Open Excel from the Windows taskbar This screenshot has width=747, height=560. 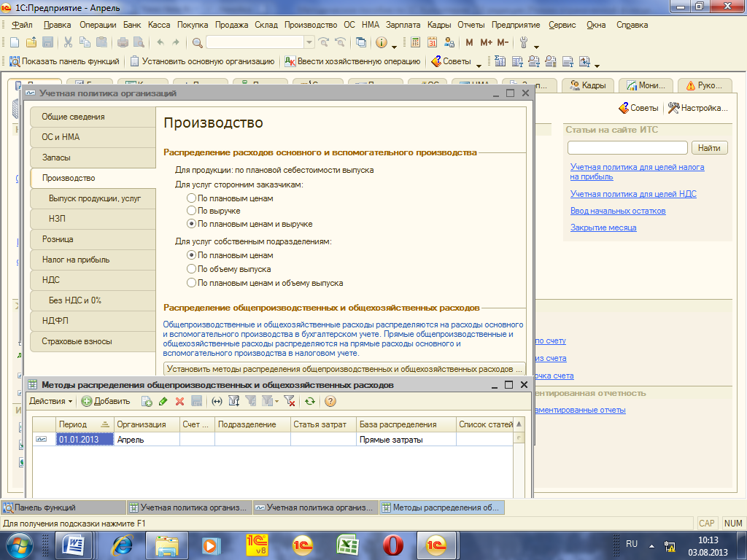click(347, 545)
